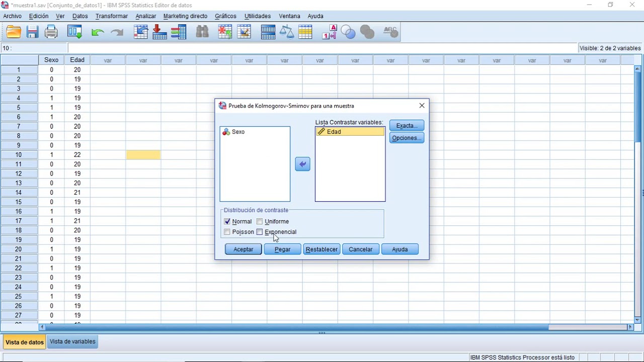
Task: Click the Open data file folder icon
Action: 14,32
